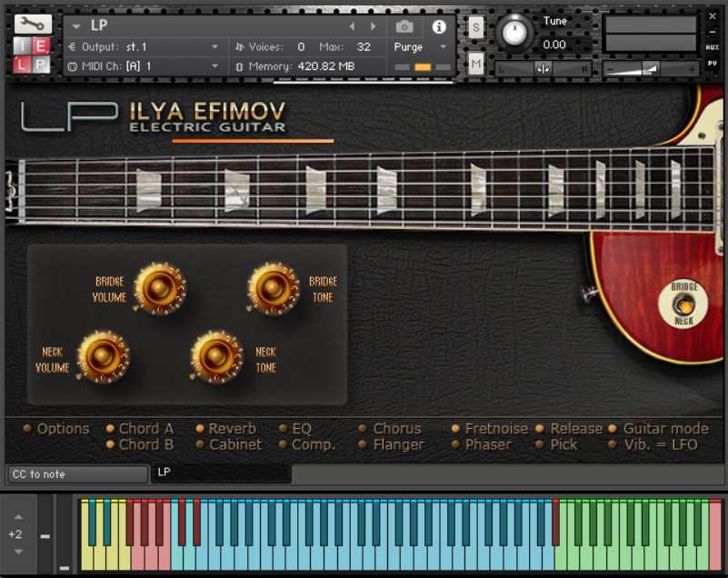728x578 pixels.
Task: Toggle Guitar mode
Action: (659, 429)
